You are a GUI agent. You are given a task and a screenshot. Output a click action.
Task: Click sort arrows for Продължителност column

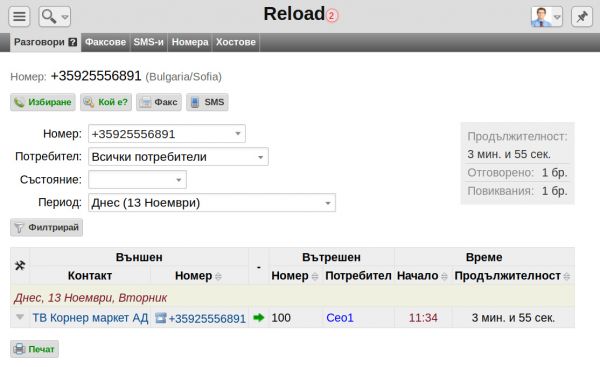(567, 276)
